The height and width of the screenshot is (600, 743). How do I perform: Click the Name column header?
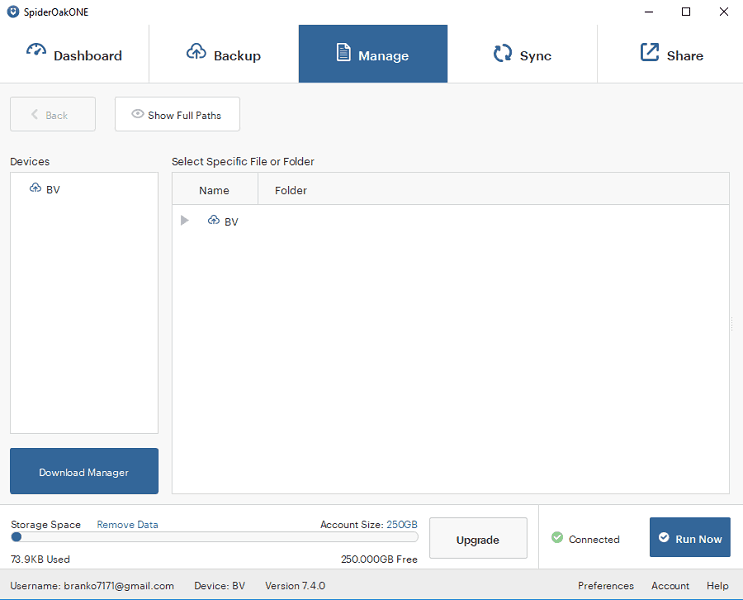click(x=215, y=190)
